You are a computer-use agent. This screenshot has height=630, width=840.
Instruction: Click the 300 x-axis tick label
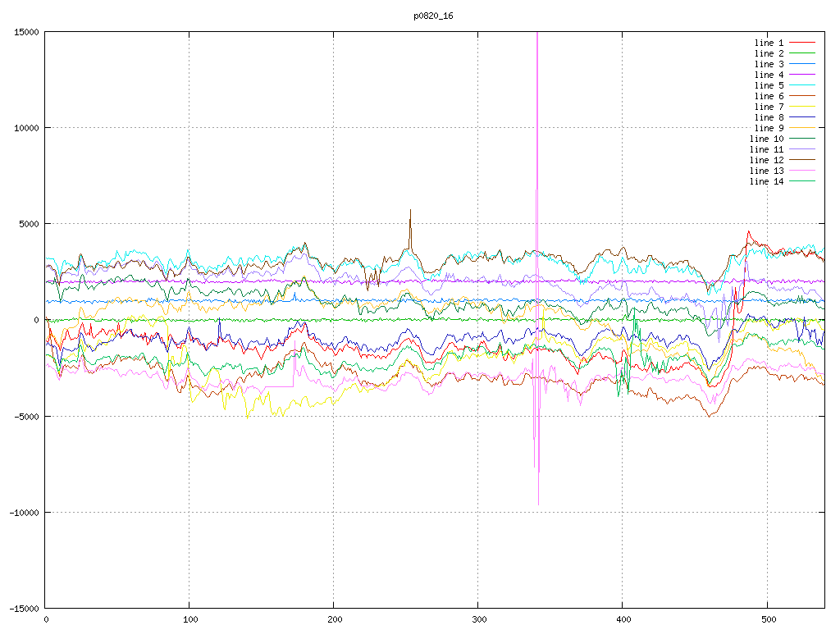(478, 619)
